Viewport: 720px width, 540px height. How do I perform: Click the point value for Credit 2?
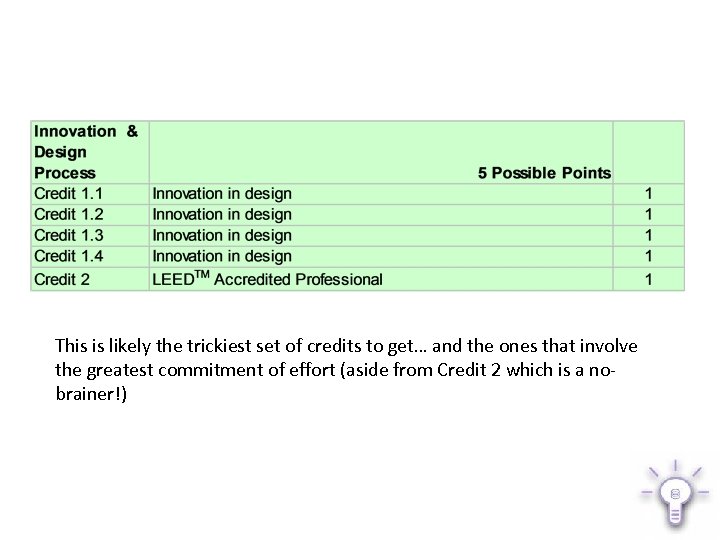click(648, 279)
